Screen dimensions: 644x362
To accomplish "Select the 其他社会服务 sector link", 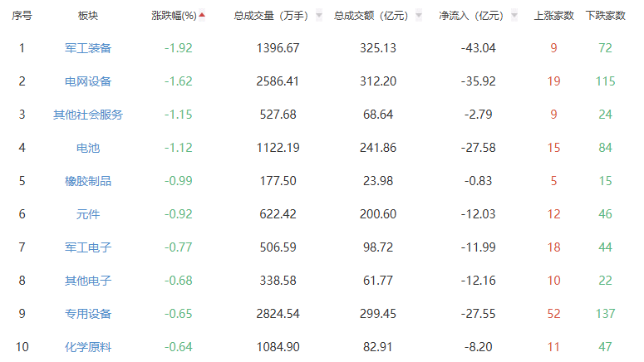I will pos(87,115).
